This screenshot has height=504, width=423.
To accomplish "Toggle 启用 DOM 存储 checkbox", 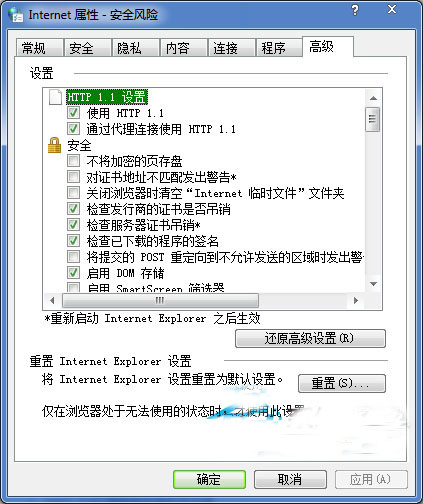I will click(x=73, y=273).
